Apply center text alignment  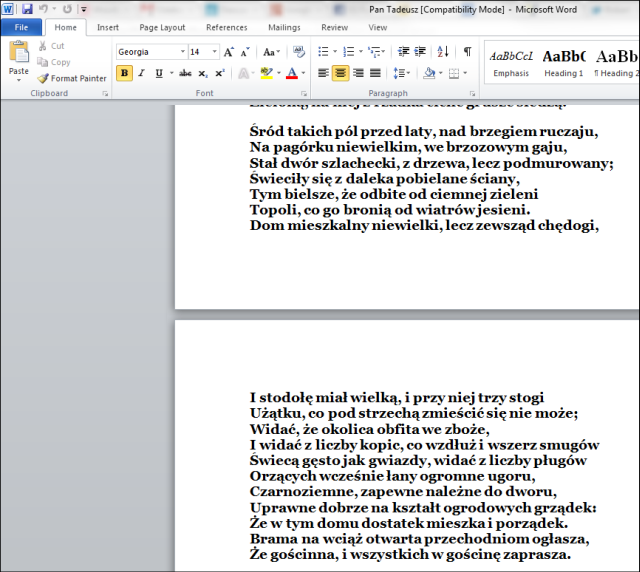pyautogui.click(x=340, y=73)
